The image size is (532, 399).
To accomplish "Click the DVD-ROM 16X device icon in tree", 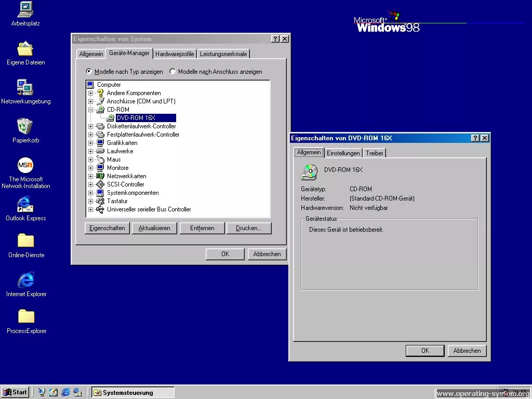I will coord(110,118).
